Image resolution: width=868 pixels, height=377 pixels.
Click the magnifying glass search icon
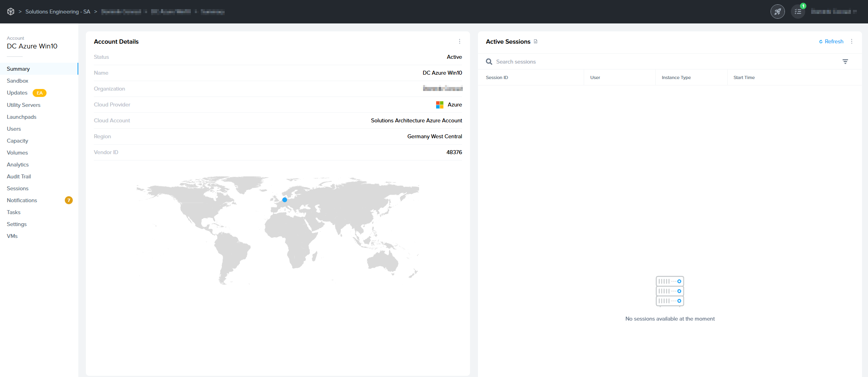pyautogui.click(x=489, y=62)
